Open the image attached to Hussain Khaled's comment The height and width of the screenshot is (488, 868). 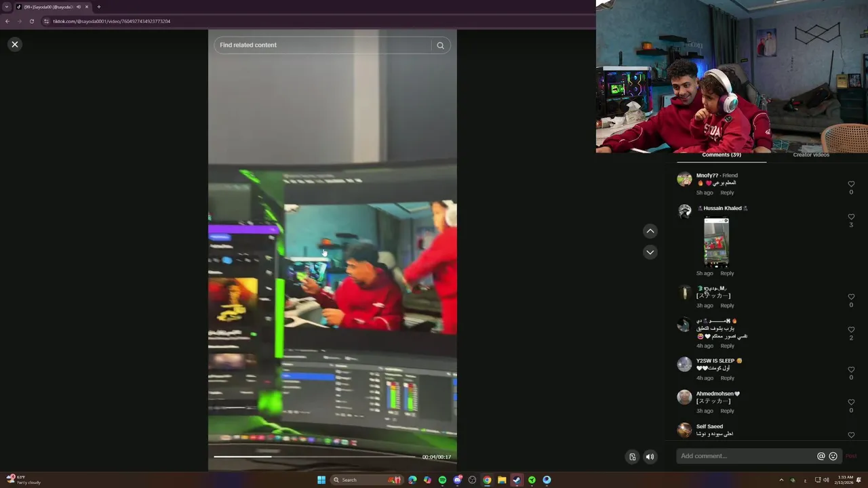tap(716, 241)
